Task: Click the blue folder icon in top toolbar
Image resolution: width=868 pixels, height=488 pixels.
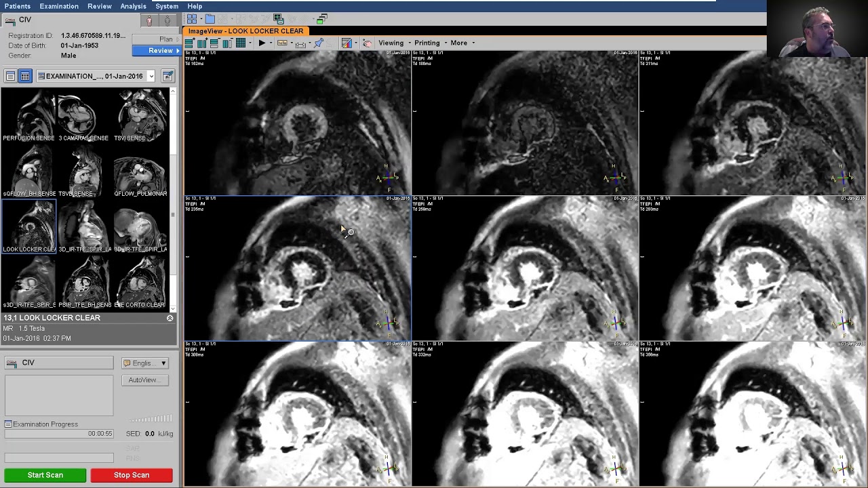Action: coord(210,18)
